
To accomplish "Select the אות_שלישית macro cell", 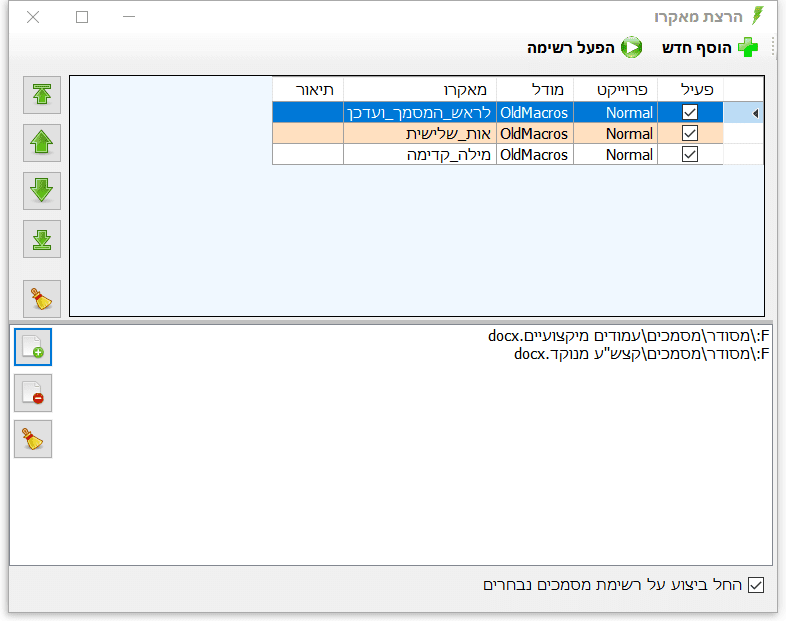I will click(420, 133).
